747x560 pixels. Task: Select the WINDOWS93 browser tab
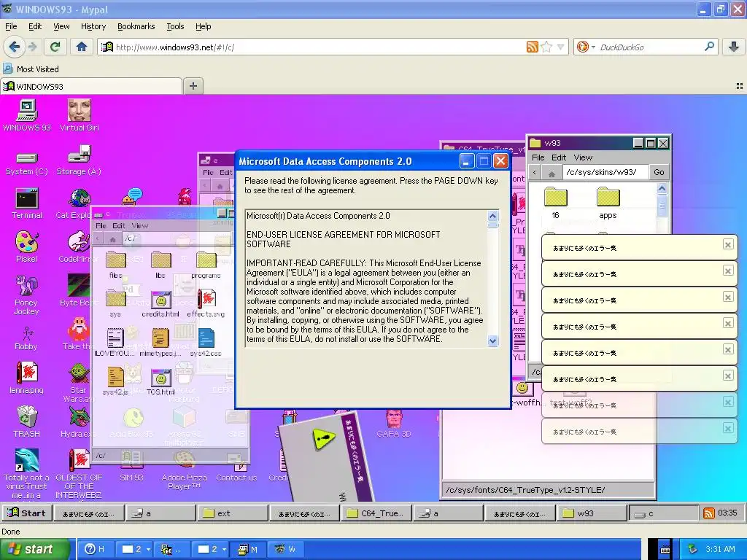[x=91, y=86]
